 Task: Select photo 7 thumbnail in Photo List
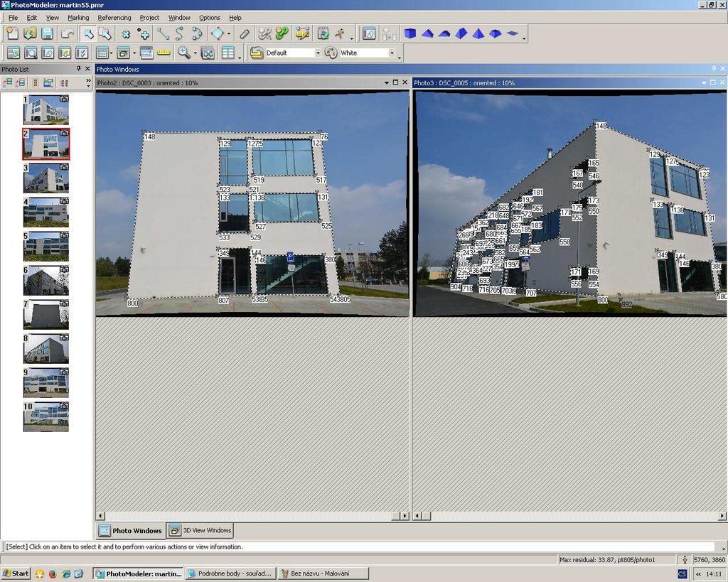46,314
